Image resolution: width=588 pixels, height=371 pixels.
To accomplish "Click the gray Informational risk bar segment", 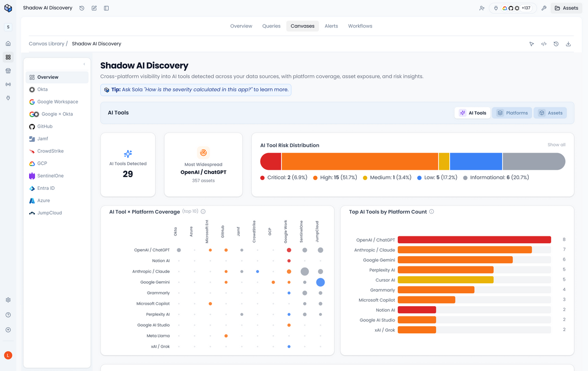I will click(534, 162).
